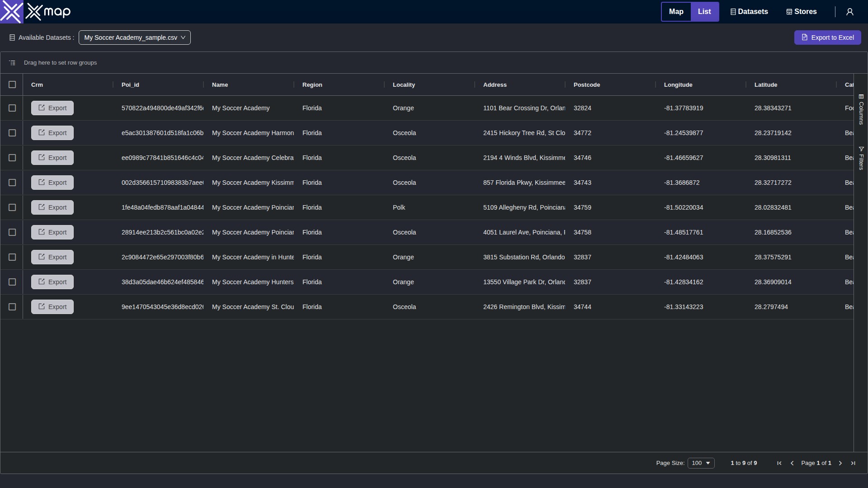Click the row groups icon above the grid
This screenshot has width=868, height=488.
pyautogui.click(x=12, y=62)
